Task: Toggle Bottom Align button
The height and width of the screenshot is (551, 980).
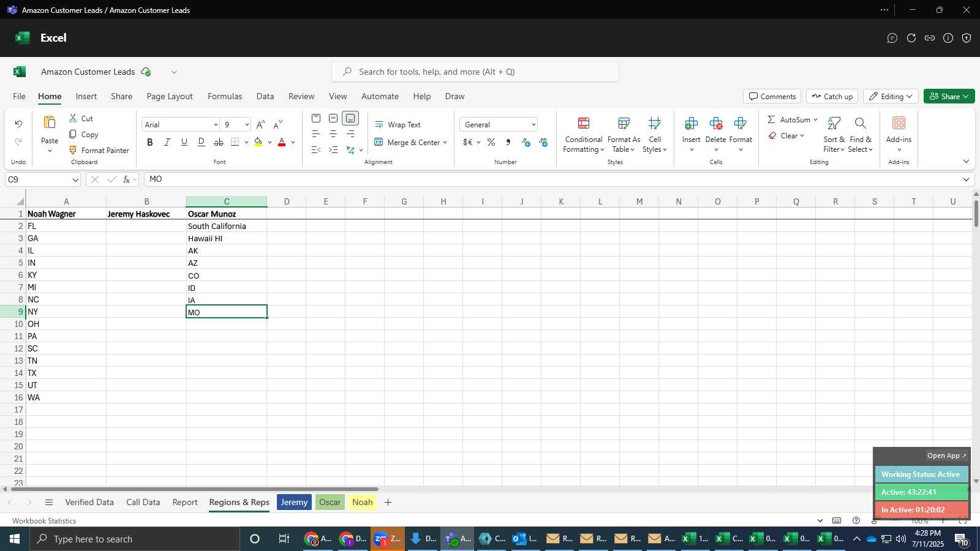Action: tap(350, 118)
